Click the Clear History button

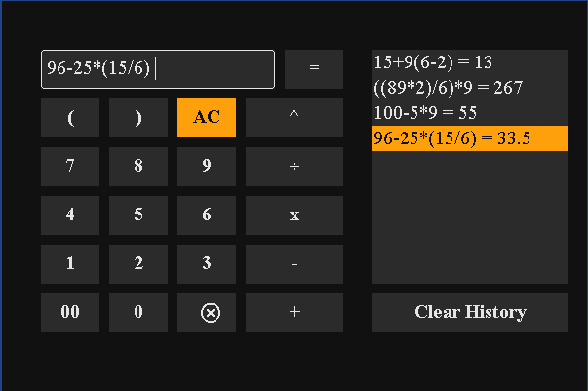(x=470, y=313)
